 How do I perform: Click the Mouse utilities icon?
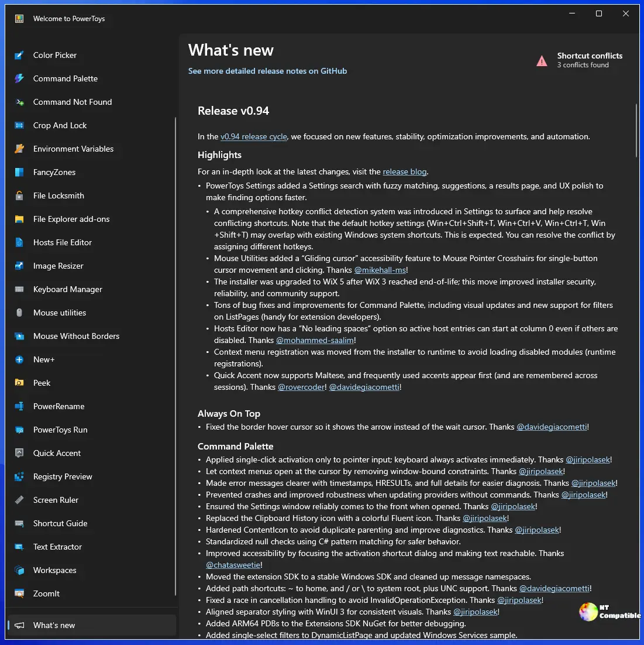[19, 313]
